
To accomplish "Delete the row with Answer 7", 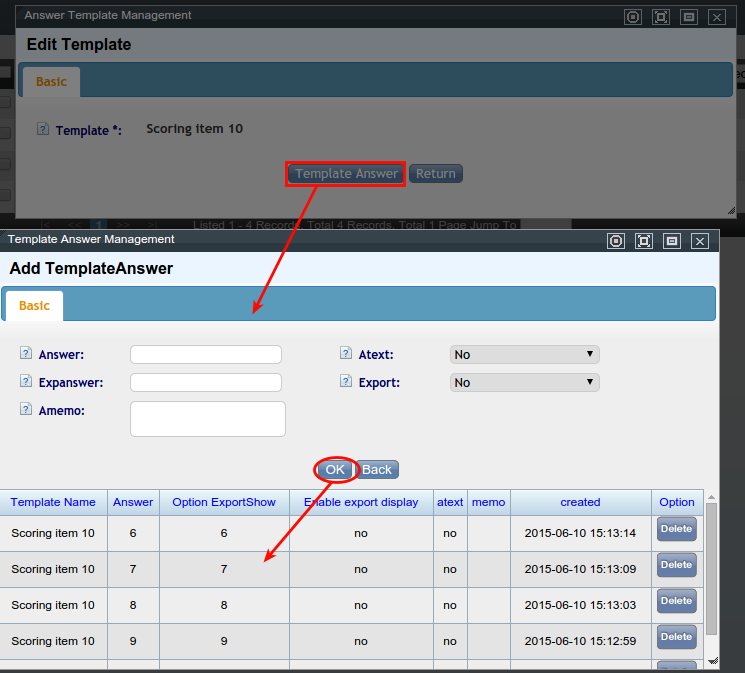I will click(676, 565).
